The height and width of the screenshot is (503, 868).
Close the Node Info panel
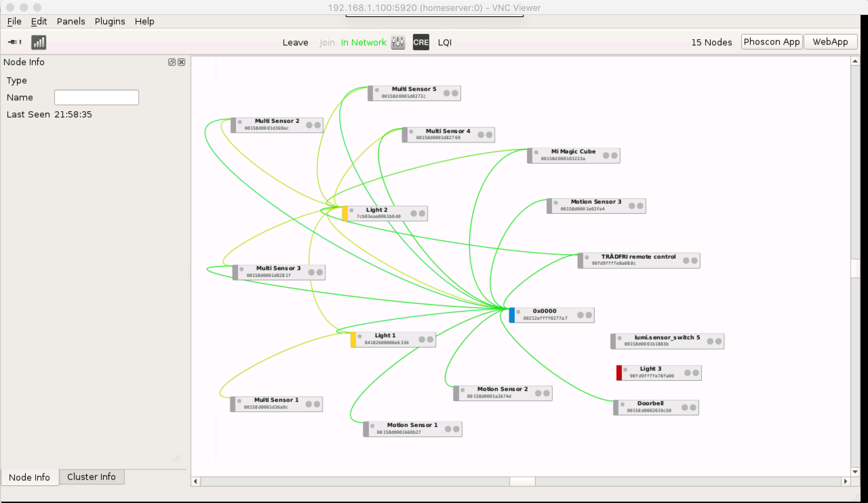(181, 62)
